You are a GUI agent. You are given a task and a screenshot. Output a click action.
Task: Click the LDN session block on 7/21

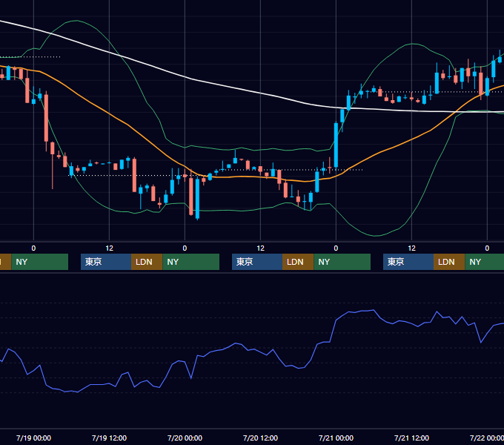(x=449, y=262)
